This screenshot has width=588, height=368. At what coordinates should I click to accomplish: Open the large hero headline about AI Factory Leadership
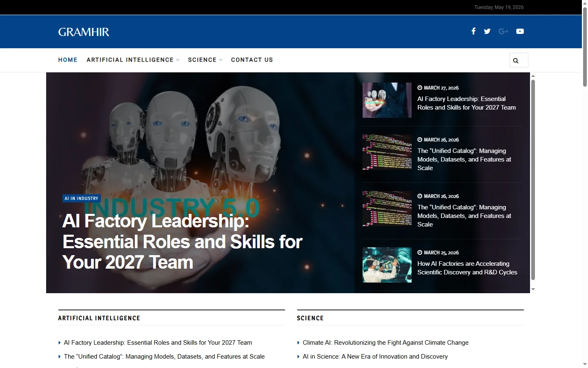pos(183,242)
